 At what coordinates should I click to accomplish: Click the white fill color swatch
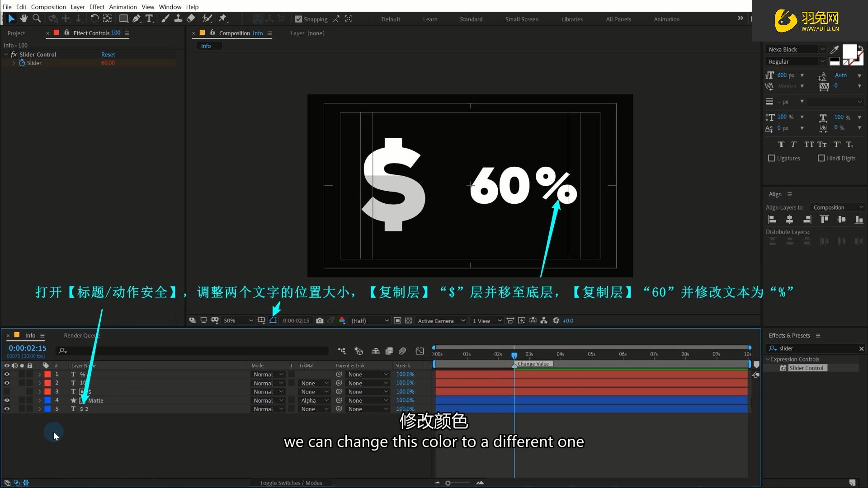[849, 51]
